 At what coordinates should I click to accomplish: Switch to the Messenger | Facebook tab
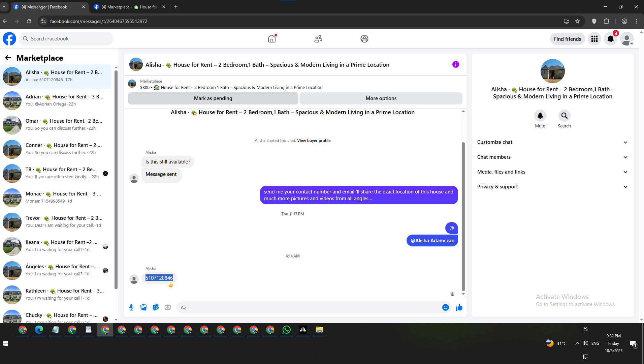(x=50, y=7)
